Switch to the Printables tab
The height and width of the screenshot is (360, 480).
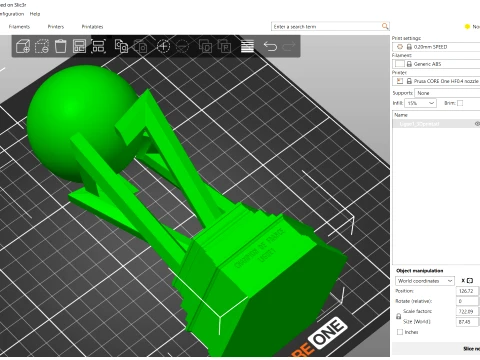92,27
